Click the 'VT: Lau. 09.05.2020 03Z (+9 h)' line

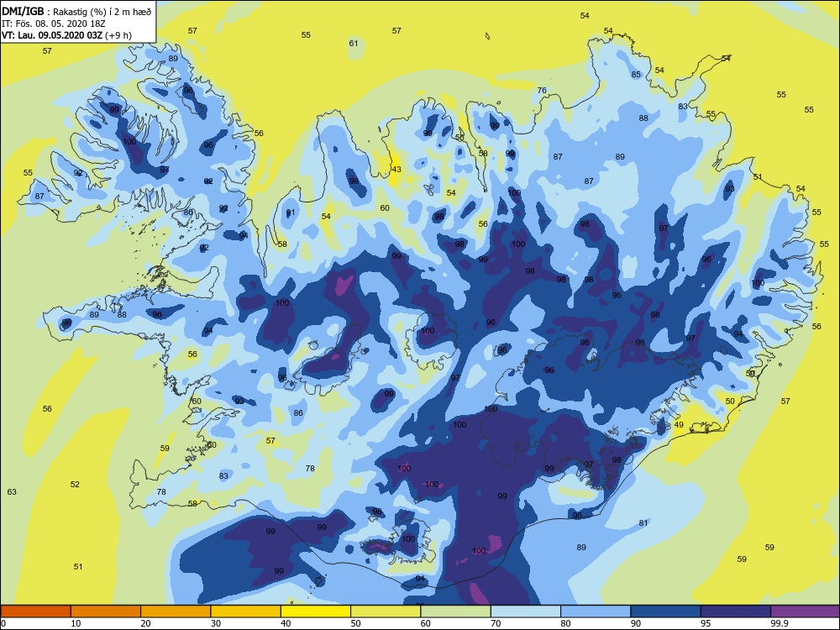coord(66,35)
